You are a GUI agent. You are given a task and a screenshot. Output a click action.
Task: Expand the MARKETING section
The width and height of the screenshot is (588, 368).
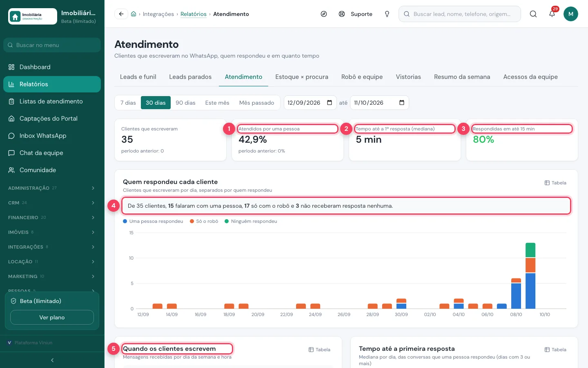pyautogui.click(x=52, y=276)
